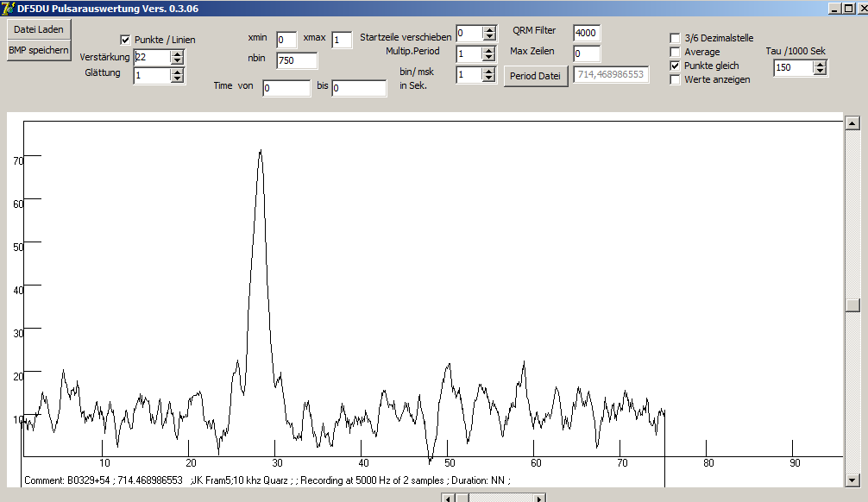Click the bin/msk value field
Screen dimensions: 868x502
tap(469, 75)
